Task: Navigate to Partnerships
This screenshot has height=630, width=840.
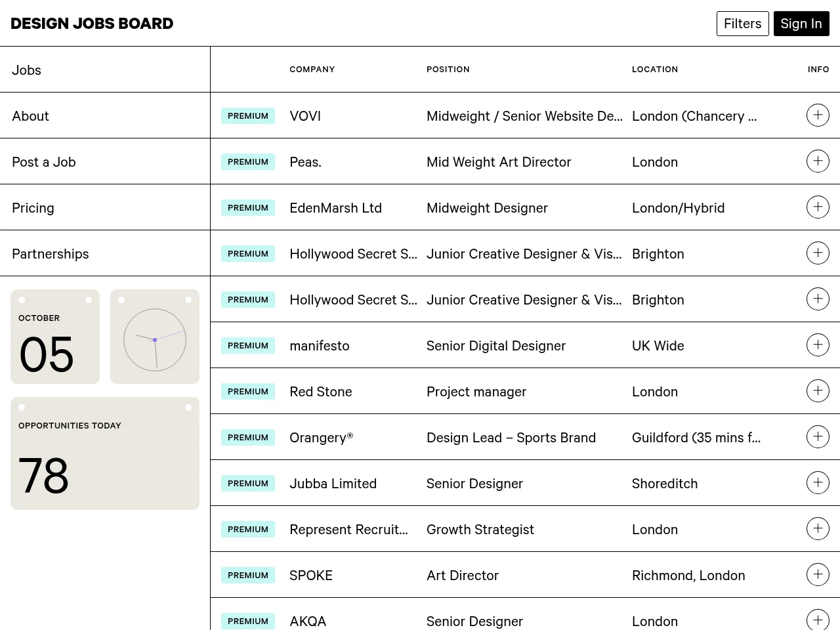Action: [x=105, y=253]
